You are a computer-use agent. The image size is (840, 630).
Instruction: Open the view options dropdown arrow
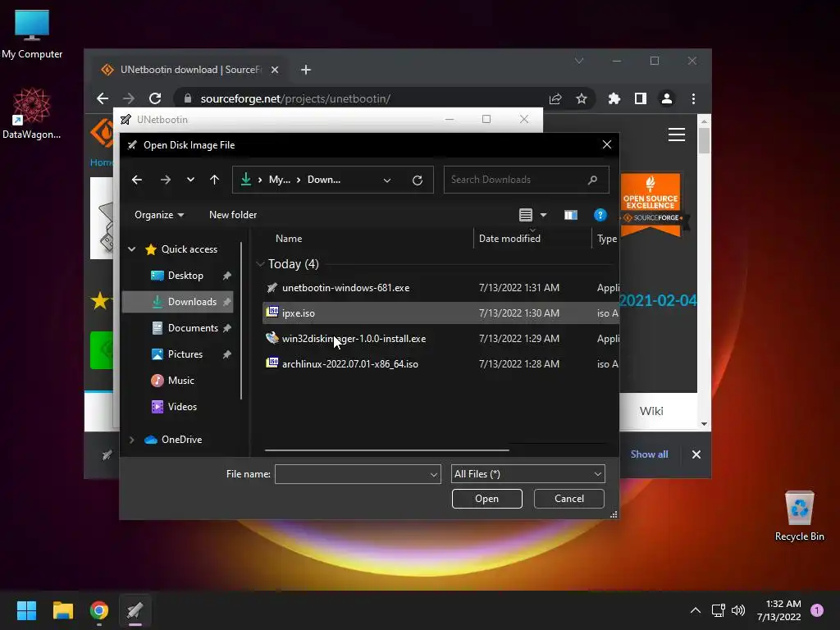[x=543, y=215]
